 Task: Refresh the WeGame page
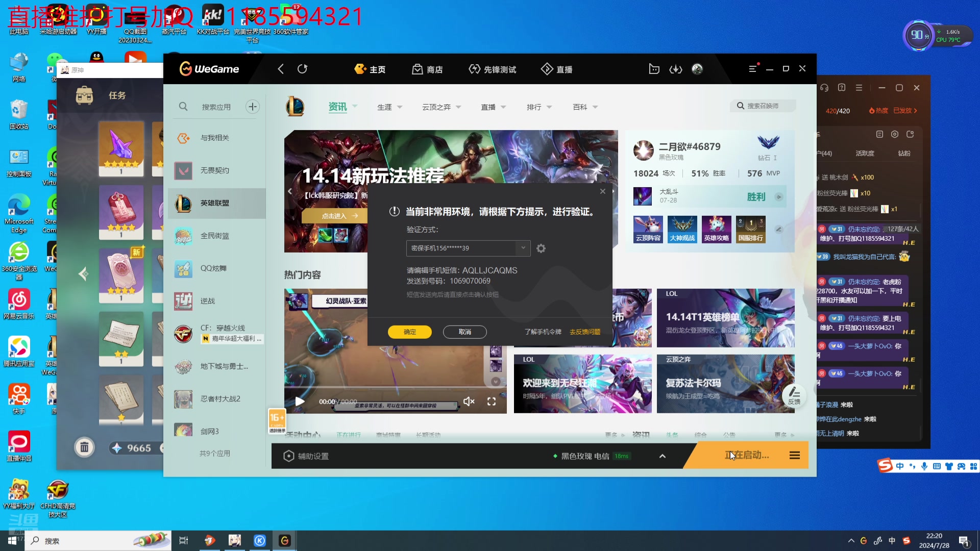point(303,69)
